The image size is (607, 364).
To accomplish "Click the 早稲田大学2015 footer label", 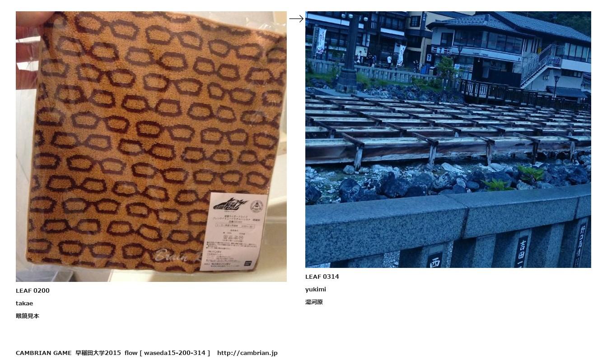I will coord(98,353).
